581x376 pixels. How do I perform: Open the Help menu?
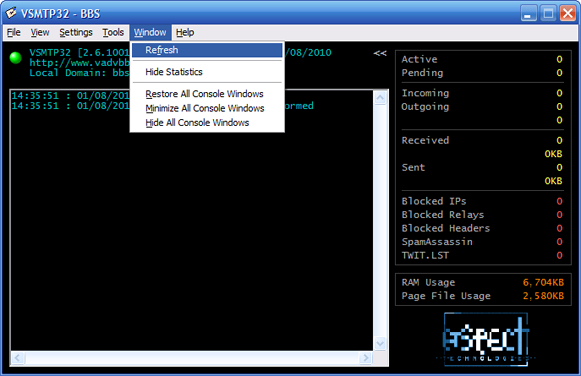coord(185,33)
